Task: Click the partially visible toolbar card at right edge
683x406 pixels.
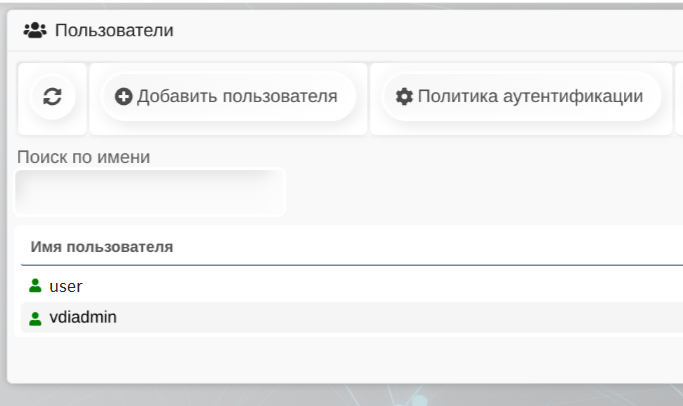Action: (x=679, y=97)
